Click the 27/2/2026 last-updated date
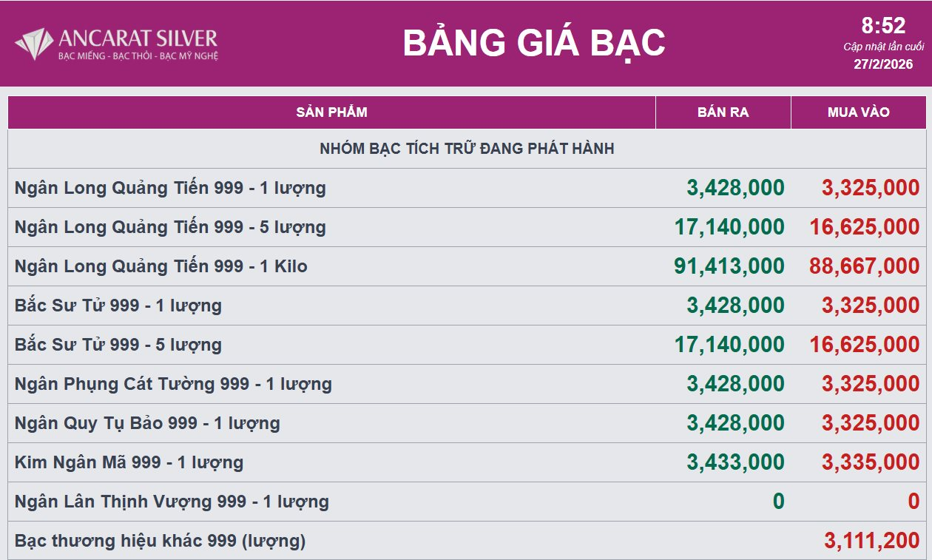The width and height of the screenshot is (932, 560). tap(883, 64)
